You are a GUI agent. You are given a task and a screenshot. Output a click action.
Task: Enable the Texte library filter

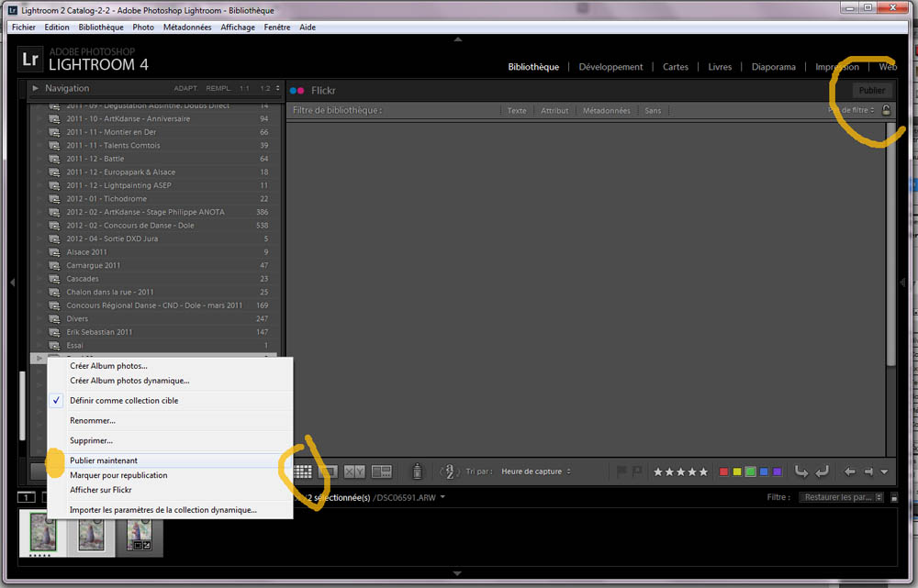click(x=516, y=111)
